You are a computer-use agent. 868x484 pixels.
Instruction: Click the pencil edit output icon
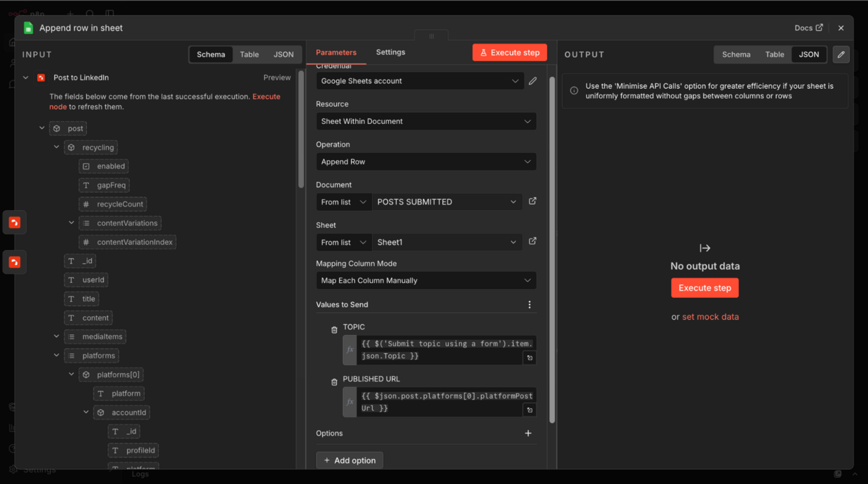[x=841, y=55]
